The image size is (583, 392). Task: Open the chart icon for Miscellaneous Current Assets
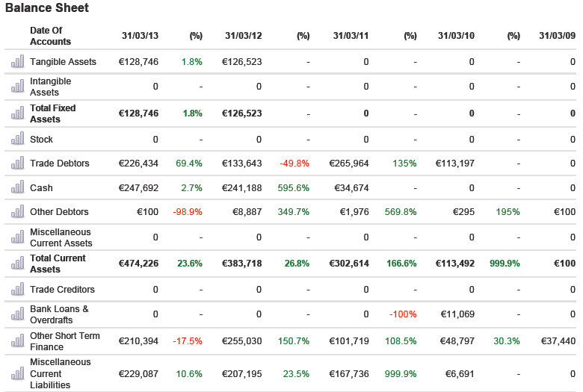click(x=17, y=238)
